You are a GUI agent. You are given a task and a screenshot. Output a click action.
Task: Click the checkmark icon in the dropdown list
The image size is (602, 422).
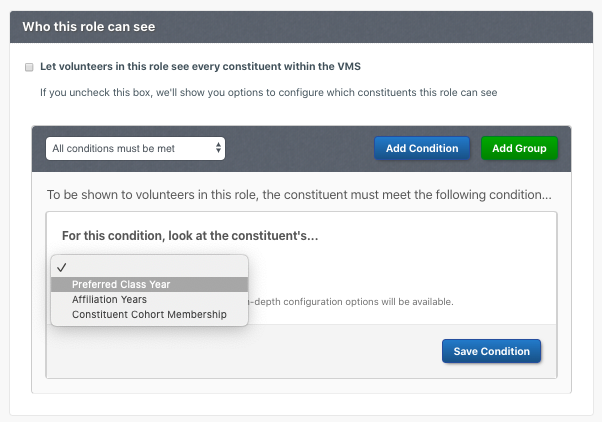(x=62, y=268)
